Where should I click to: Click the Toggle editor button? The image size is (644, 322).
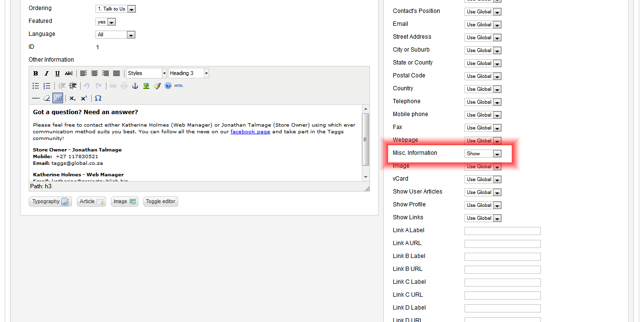(x=160, y=202)
